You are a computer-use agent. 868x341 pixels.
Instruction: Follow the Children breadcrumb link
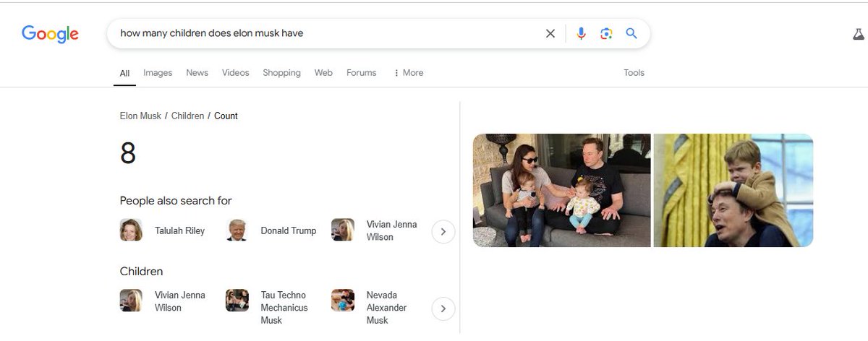point(187,116)
